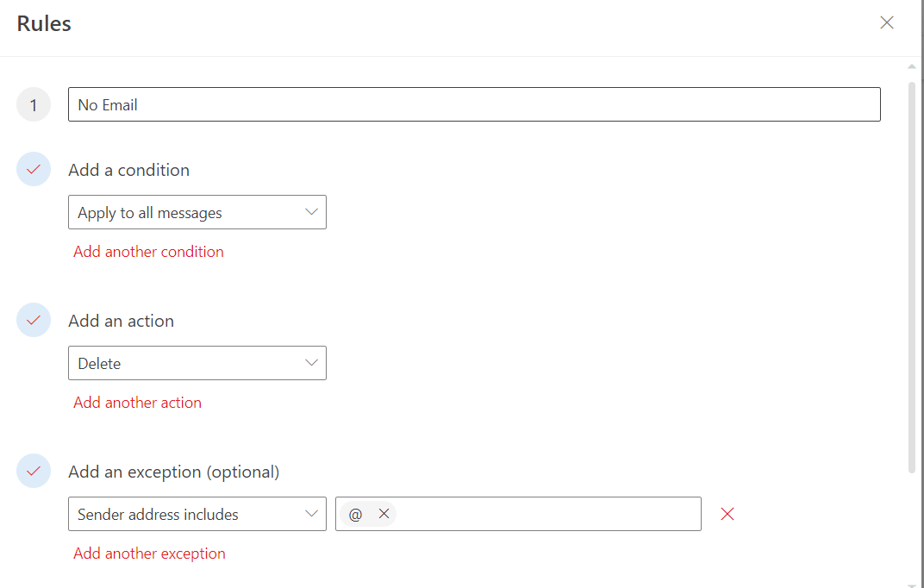Click the "Add a condition" heading
This screenshot has width=924, height=588.
(x=129, y=170)
